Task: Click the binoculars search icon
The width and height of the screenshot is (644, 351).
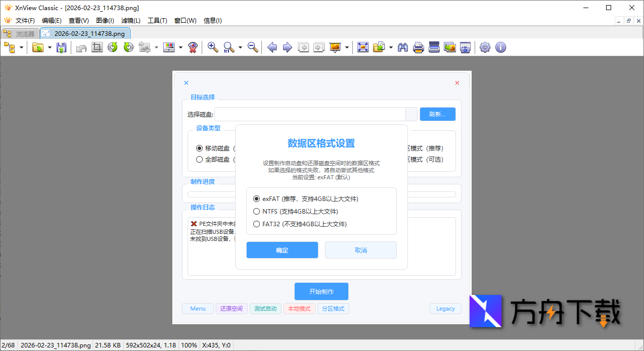Action: click(x=402, y=47)
